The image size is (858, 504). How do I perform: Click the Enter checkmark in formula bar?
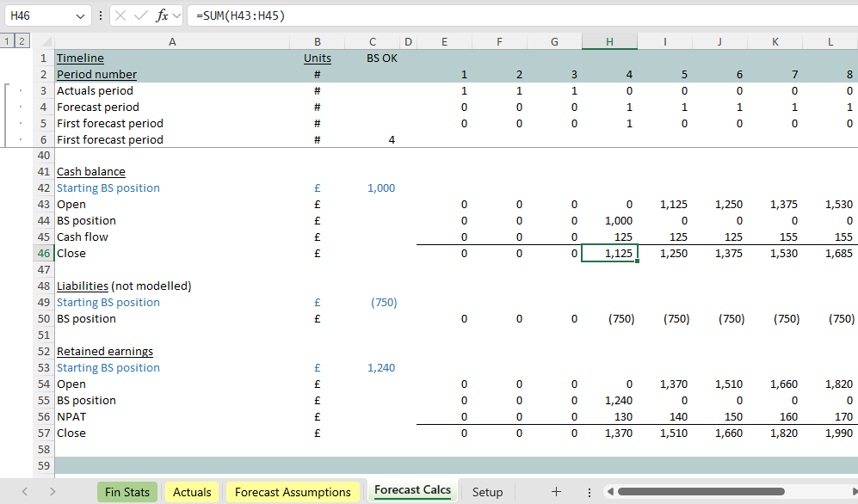[x=141, y=15]
